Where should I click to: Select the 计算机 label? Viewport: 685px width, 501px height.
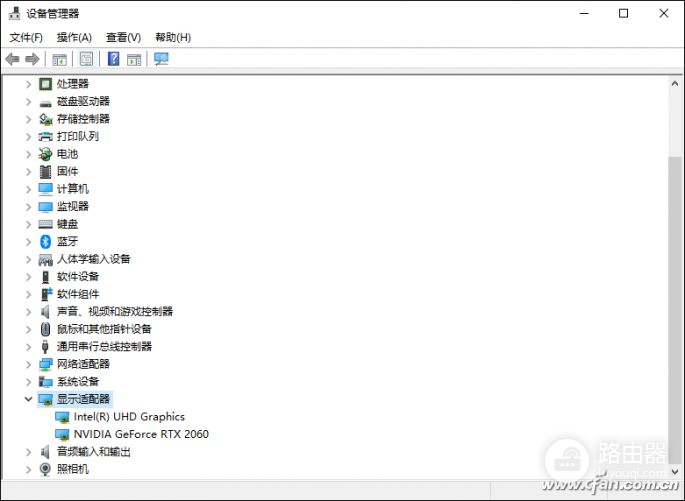(x=73, y=189)
